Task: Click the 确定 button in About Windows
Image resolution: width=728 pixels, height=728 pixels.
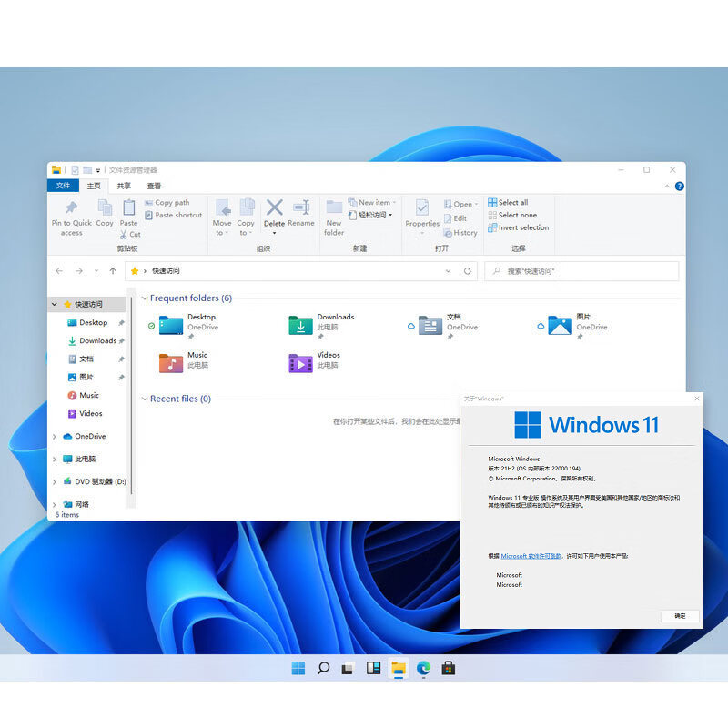Action: coord(680,615)
